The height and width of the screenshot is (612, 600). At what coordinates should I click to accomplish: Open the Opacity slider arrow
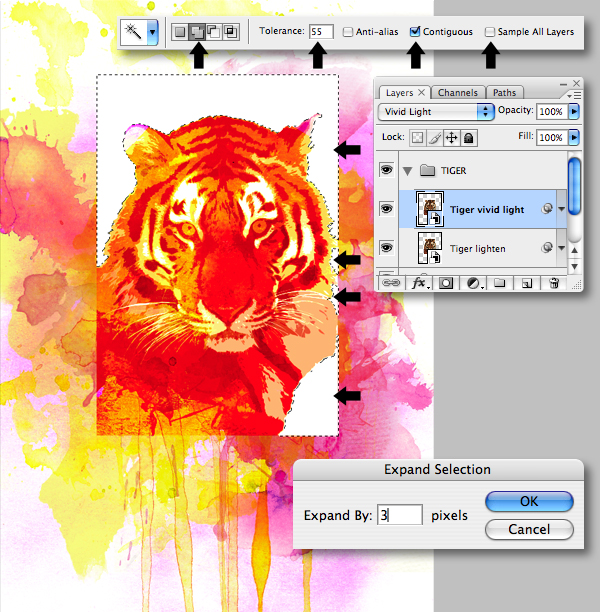pos(573,112)
